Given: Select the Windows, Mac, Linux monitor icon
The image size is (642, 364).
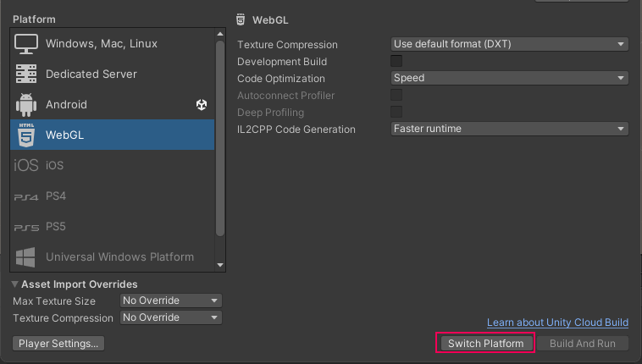Looking at the screenshot, I should 26,44.
